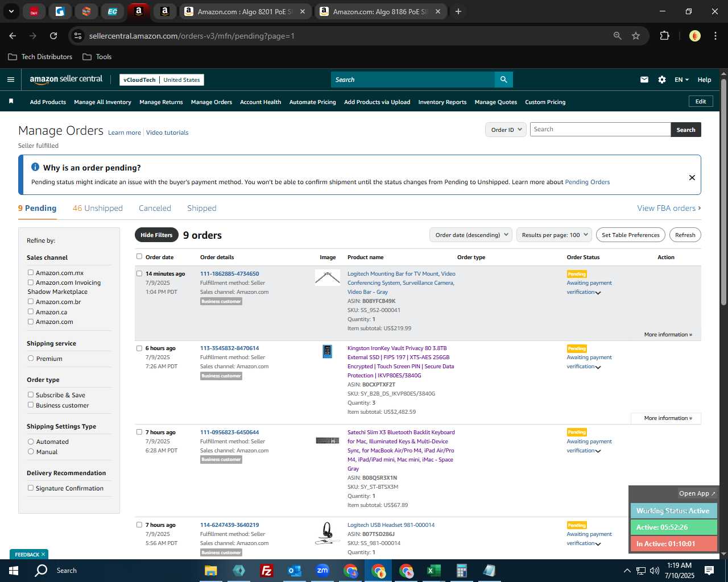Open the Results per page dropdown
The image size is (728, 582).
coord(555,235)
